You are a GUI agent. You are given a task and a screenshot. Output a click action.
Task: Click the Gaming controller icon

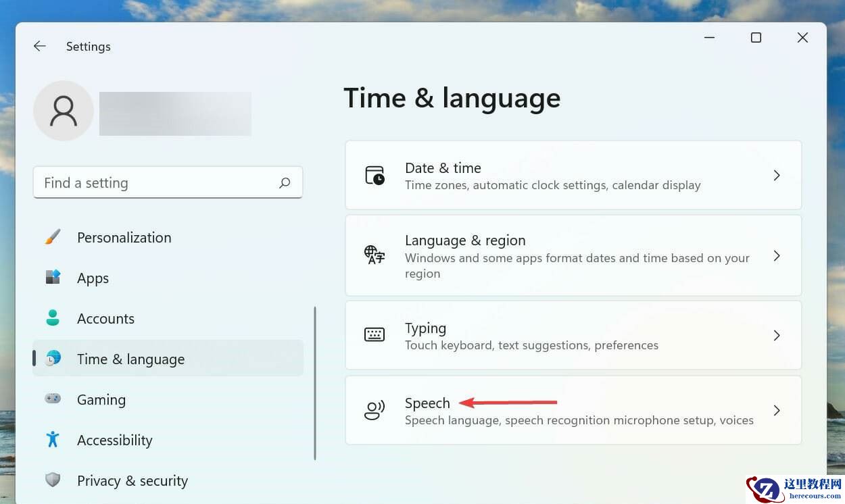click(53, 399)
